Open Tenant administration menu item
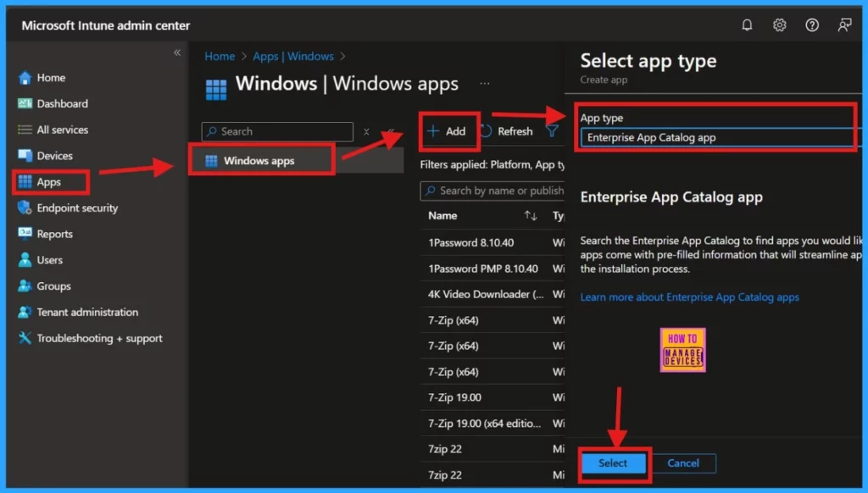 (x=87, y=312)
